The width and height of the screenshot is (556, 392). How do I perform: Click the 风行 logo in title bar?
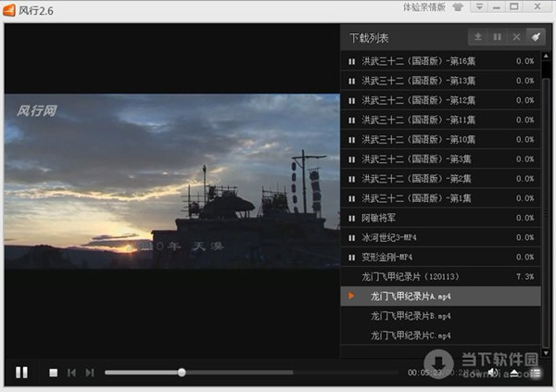[9, 10]
